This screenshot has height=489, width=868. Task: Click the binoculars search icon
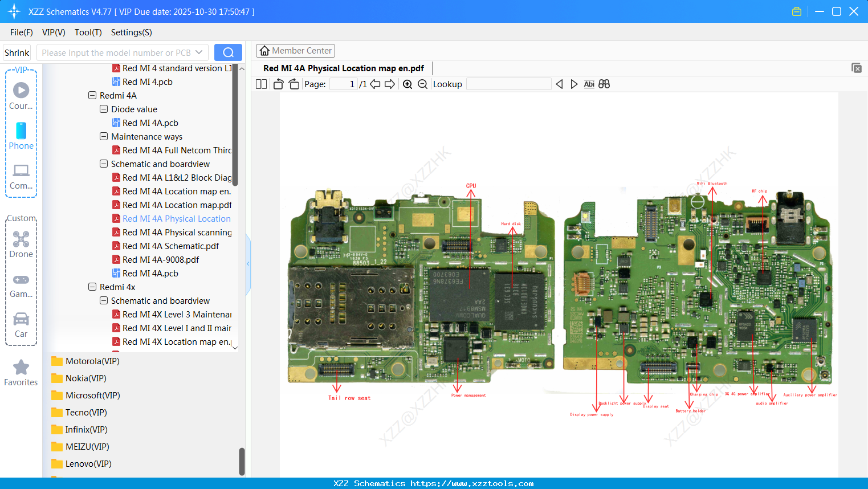[604, 84]
